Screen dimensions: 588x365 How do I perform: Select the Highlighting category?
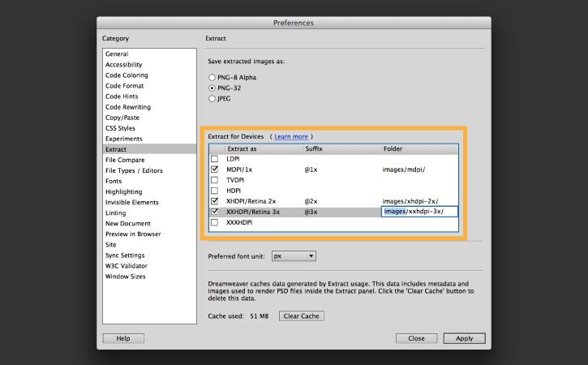coord(149,191)
